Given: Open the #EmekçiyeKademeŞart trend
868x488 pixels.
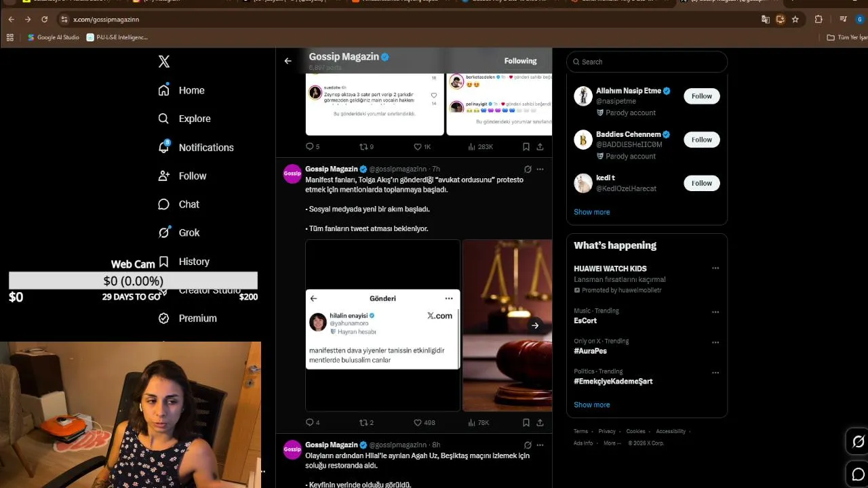Looking at the screenshot, I should 613,382.
